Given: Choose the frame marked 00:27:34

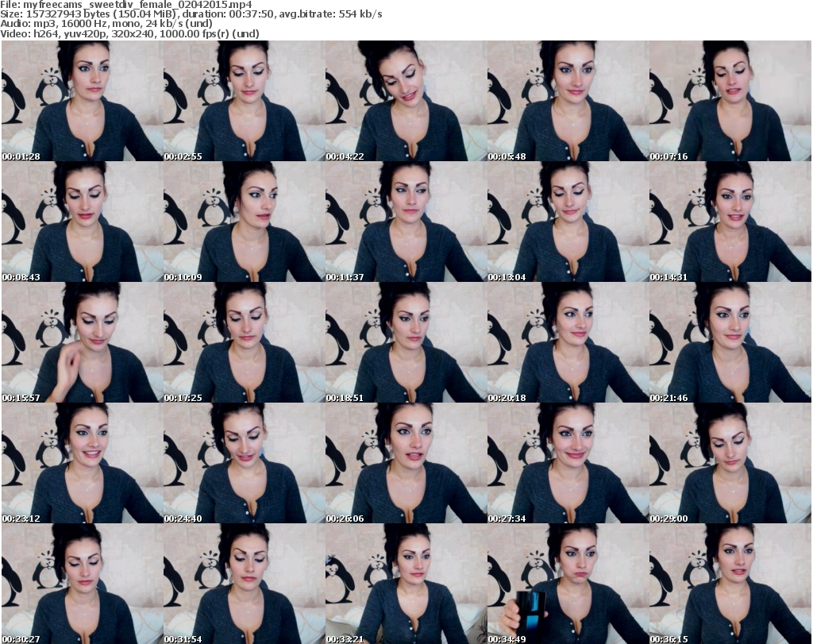Looking at the screenshot, I should click(568, 464).
